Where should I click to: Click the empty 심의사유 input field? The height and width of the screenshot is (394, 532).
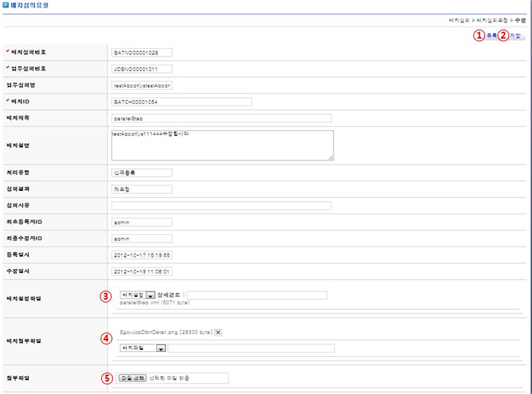click(x=221, y=205)
